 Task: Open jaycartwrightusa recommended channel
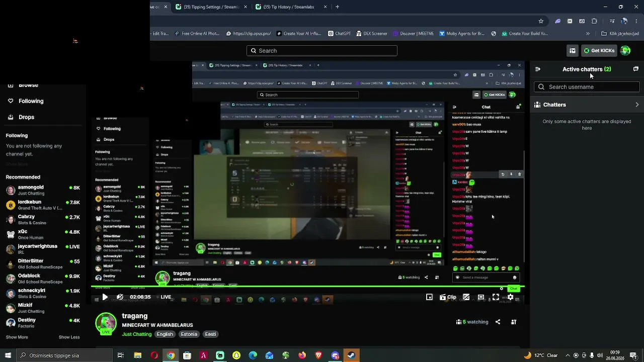[x=43, y=249]
